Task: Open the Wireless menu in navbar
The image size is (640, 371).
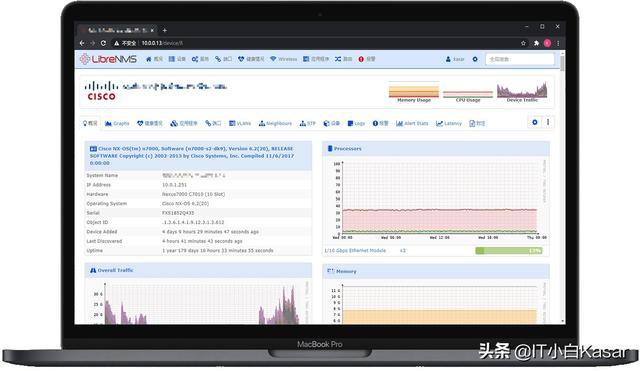Action: point(283,59)
